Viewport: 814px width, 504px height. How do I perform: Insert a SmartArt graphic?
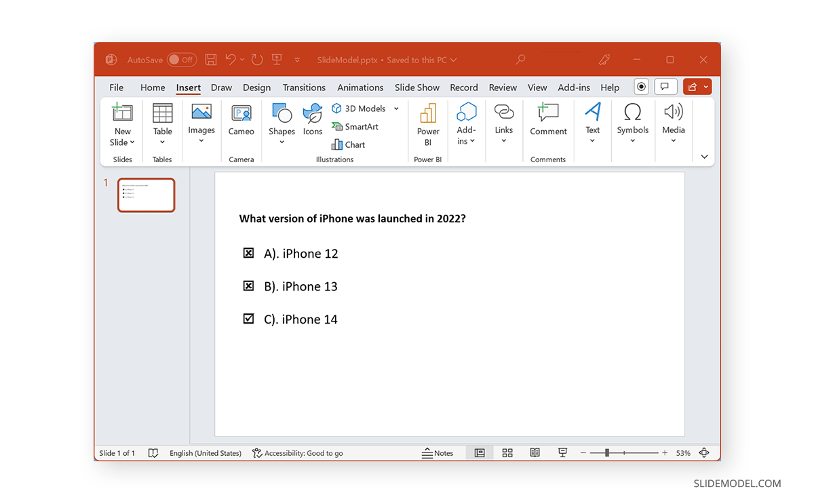click(355, 127)
